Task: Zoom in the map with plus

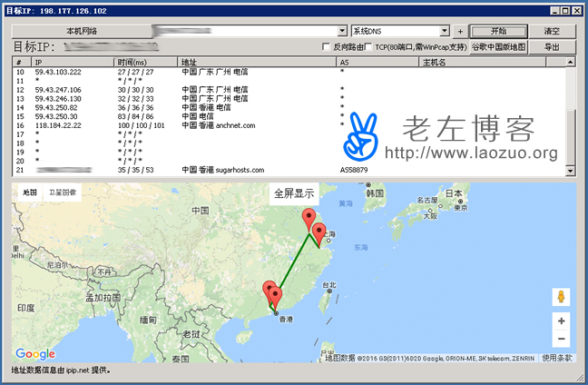Action: coord(562,321)
